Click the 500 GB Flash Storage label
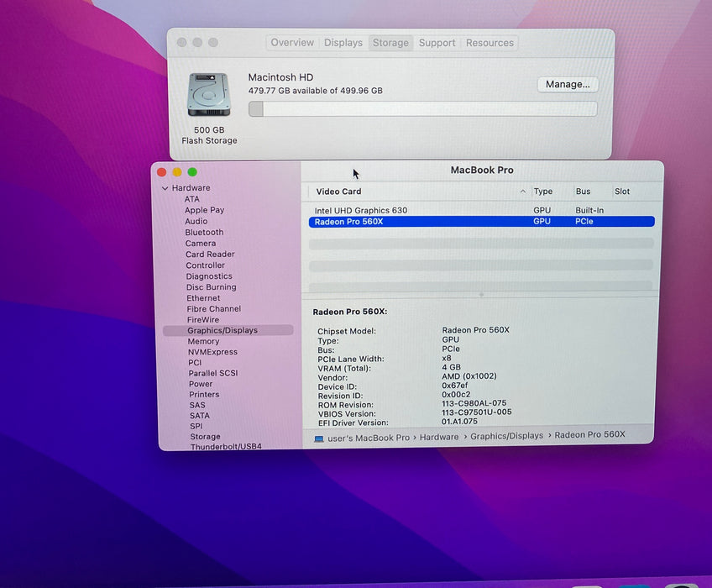Viewport: 712px width, 588px height. (x=209, y=135)
